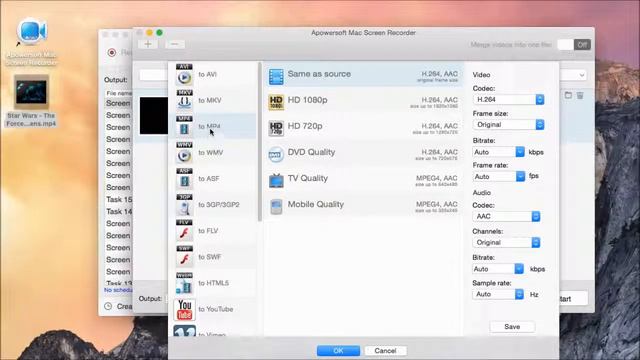Viewport: 640px width, 360px height.
Task: Click the MKV format icon
Action: click(184, 100)
